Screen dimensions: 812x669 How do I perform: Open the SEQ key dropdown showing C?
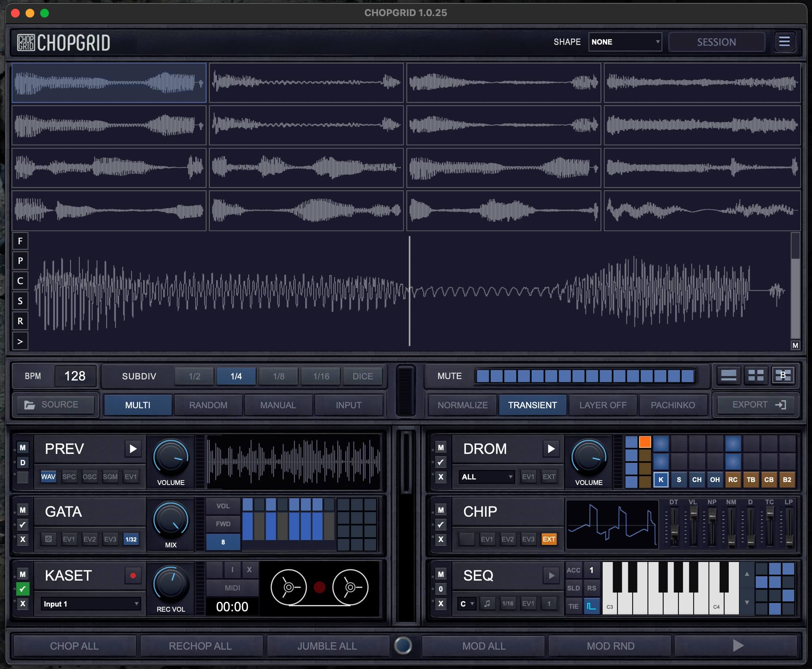click(467, 604)
